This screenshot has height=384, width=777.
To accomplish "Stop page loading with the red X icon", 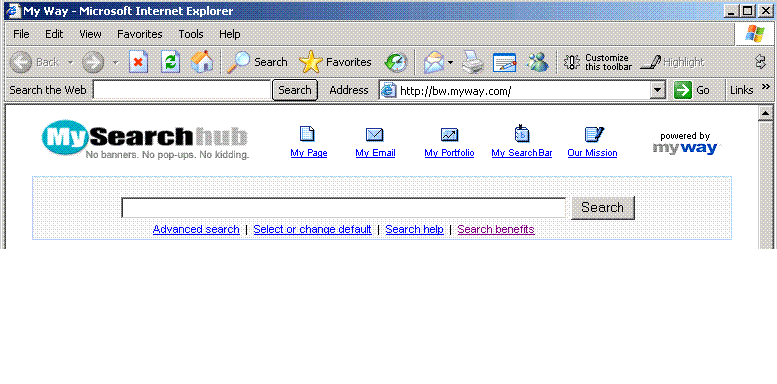I will 139,62.
